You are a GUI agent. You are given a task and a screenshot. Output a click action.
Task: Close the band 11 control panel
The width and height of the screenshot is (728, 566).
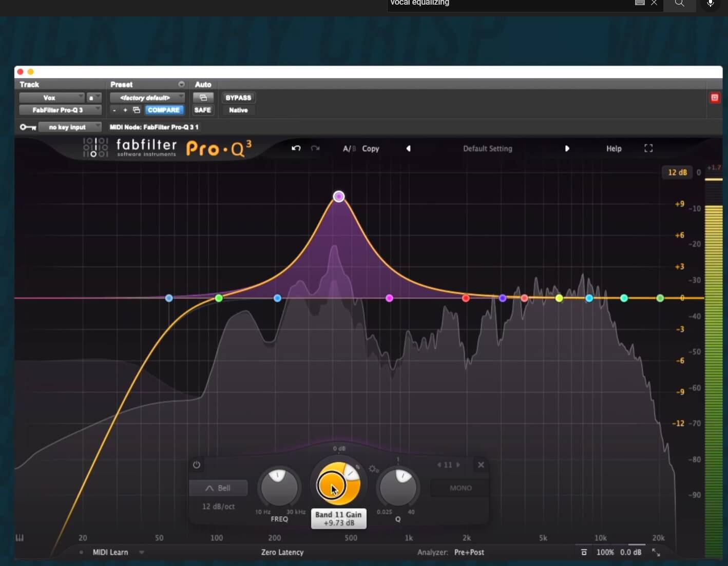point(481,465)
